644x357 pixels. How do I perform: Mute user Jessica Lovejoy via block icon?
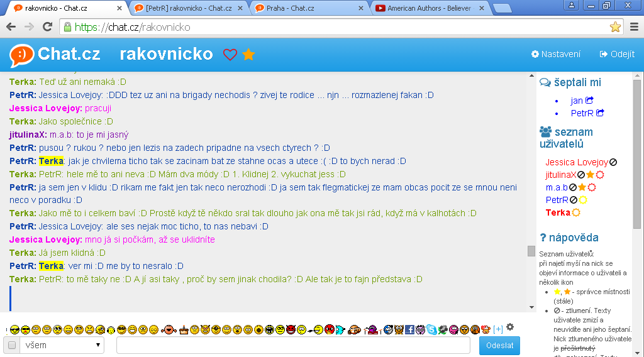tap(613, 162)
